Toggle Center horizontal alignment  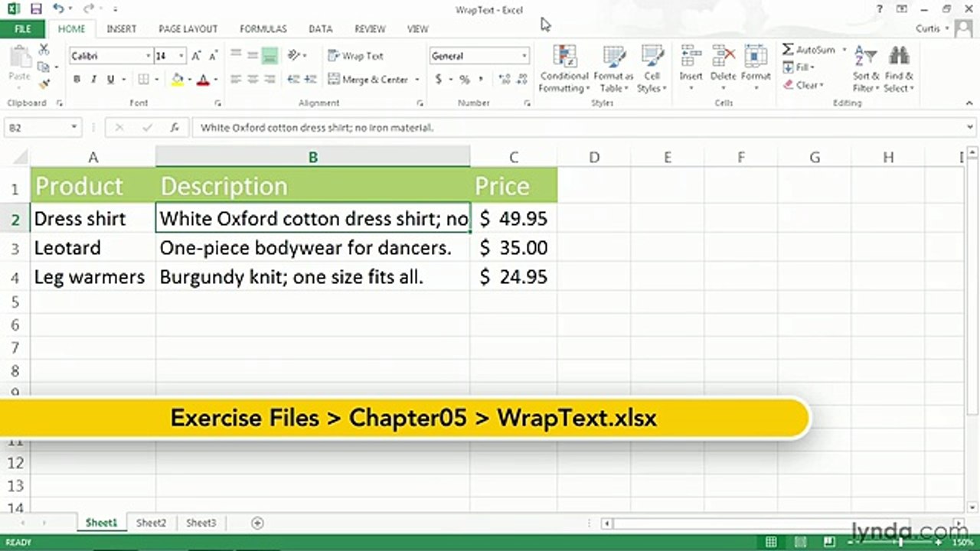click(x=252, y=80)
